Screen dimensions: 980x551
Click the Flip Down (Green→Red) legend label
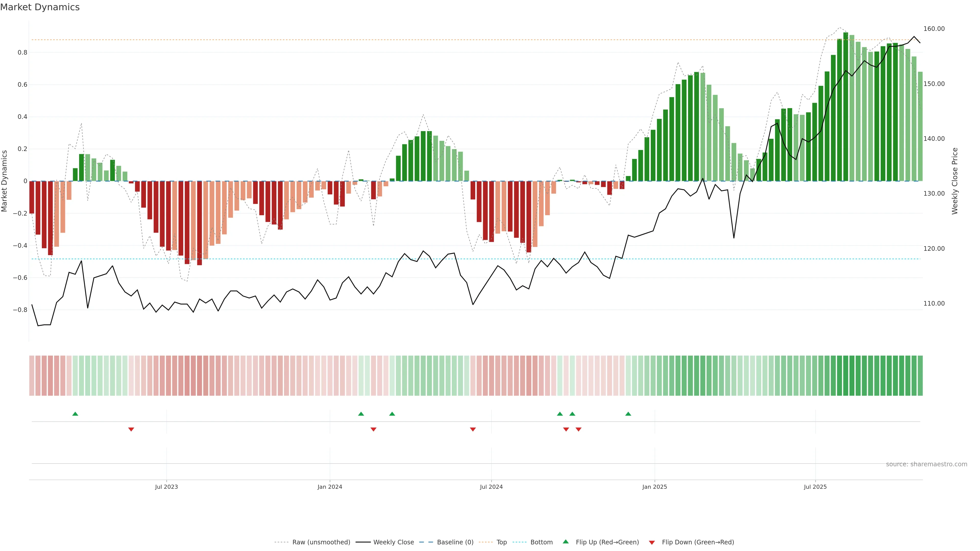[x=698, y=542]
